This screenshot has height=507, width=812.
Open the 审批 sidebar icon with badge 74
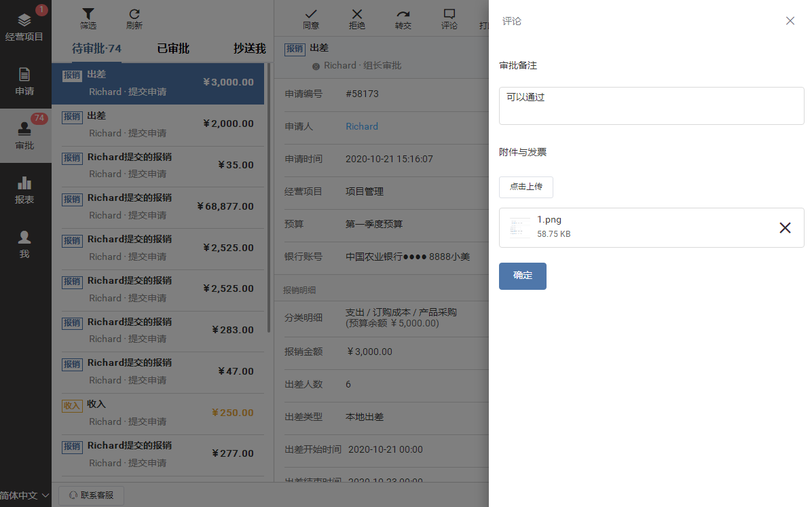click(x=25, y=135)
